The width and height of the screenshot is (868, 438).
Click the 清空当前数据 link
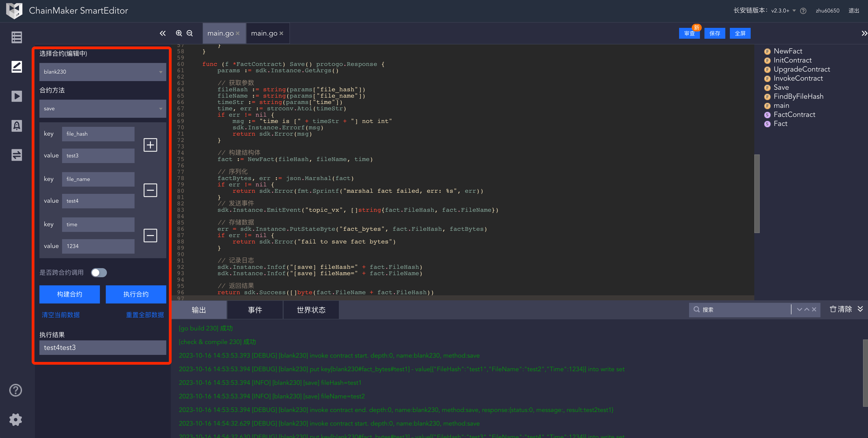61,315
